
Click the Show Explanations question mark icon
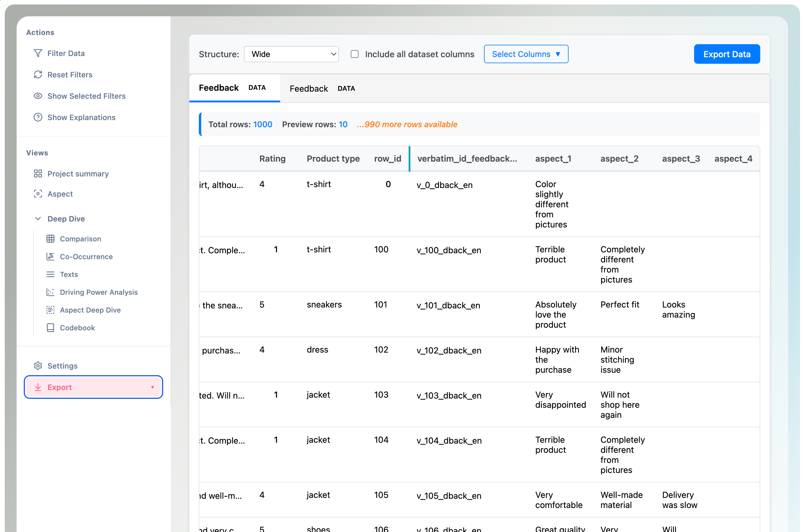38,117
